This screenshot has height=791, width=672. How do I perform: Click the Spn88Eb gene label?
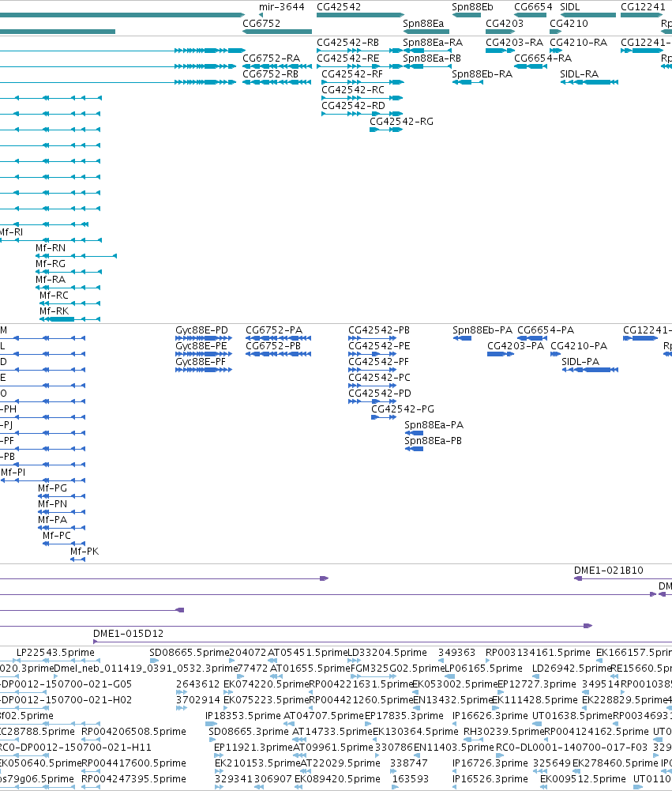pos(472,7)
